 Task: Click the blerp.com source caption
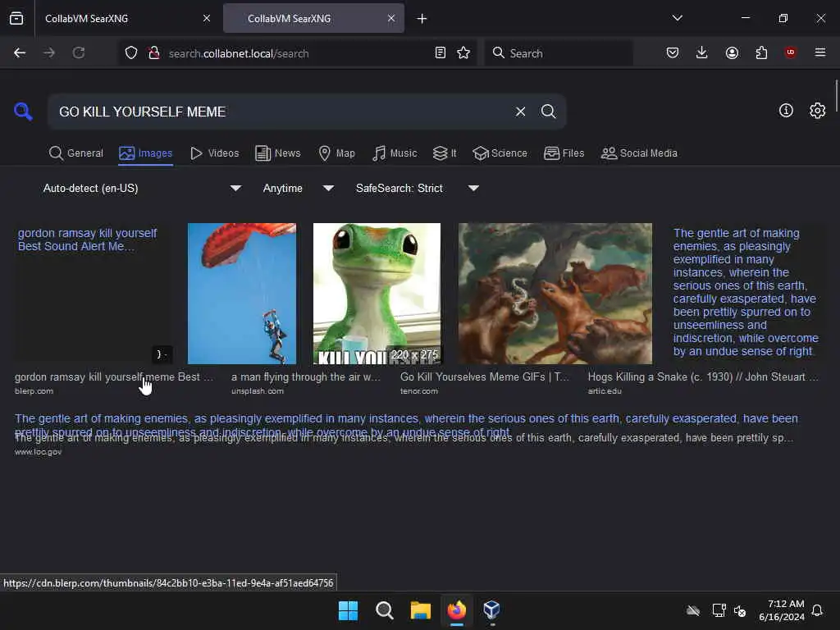point(34,391)
